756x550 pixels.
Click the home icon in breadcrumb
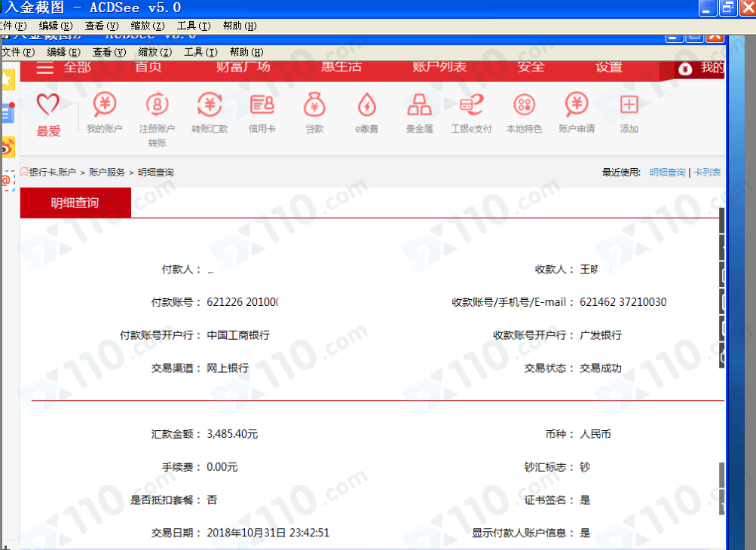(24, 171)
